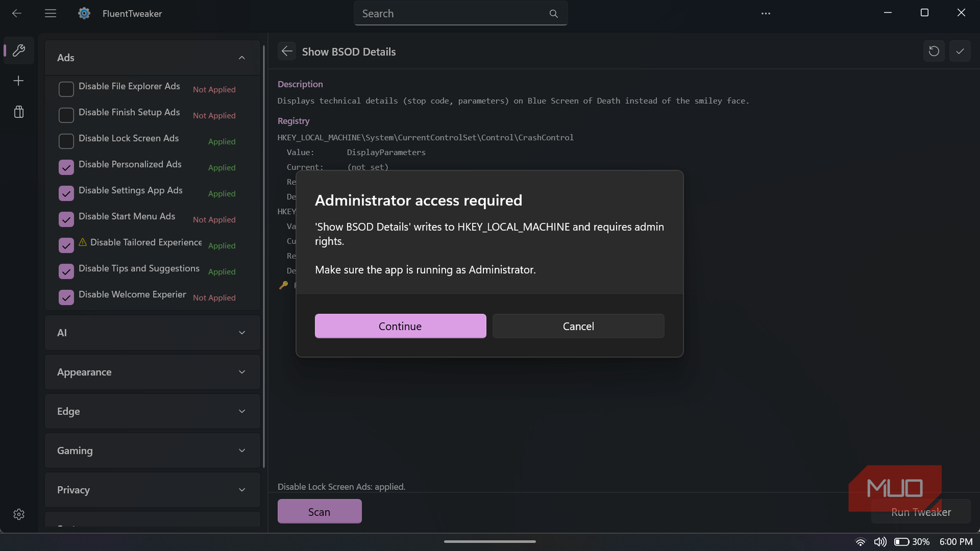Click the Search input field
The height and width of the screenshot is (551, 980).
point(461,13)
